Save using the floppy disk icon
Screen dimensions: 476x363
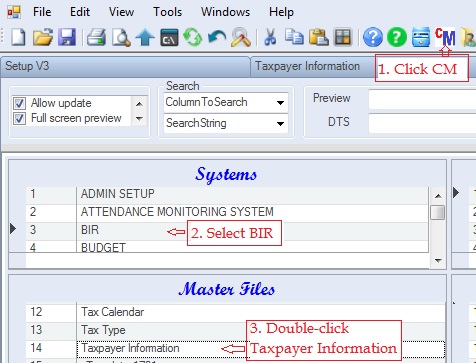67,37
